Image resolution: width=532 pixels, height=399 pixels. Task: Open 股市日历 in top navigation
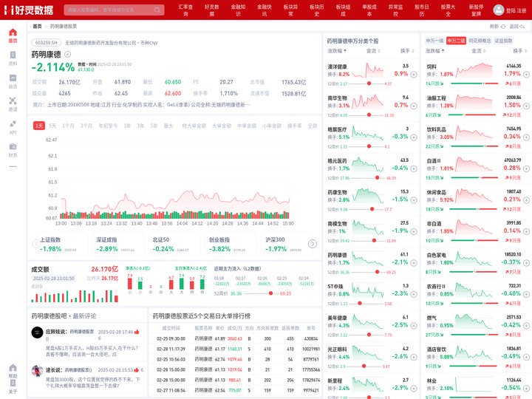tap(421, 10)
